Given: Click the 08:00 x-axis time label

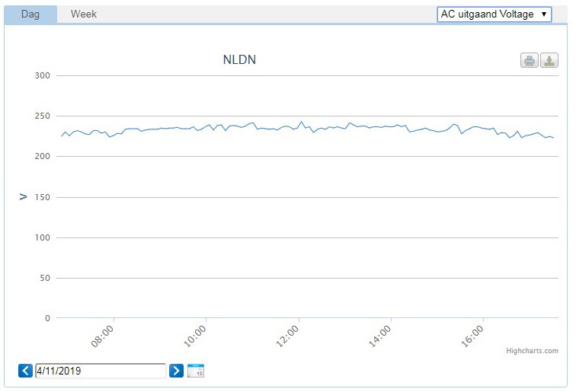Looking at the screenshot, I should tap(103, 336).
